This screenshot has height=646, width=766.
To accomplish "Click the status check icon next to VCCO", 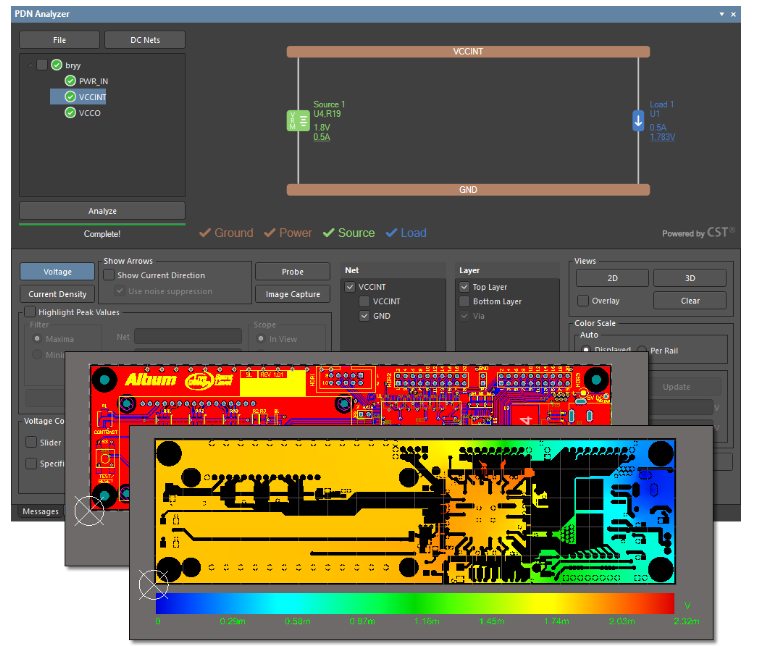I will tap(70, 113).
